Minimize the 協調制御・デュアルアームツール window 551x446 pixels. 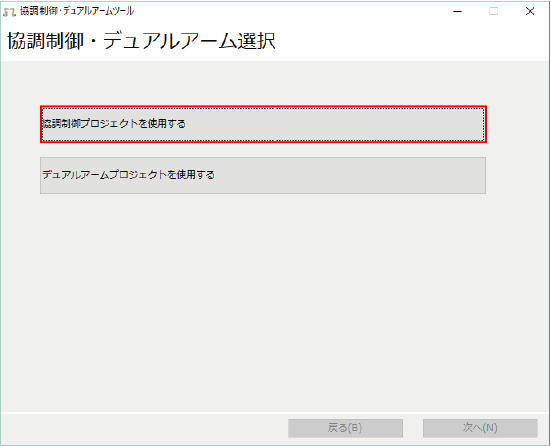point(457,12)
